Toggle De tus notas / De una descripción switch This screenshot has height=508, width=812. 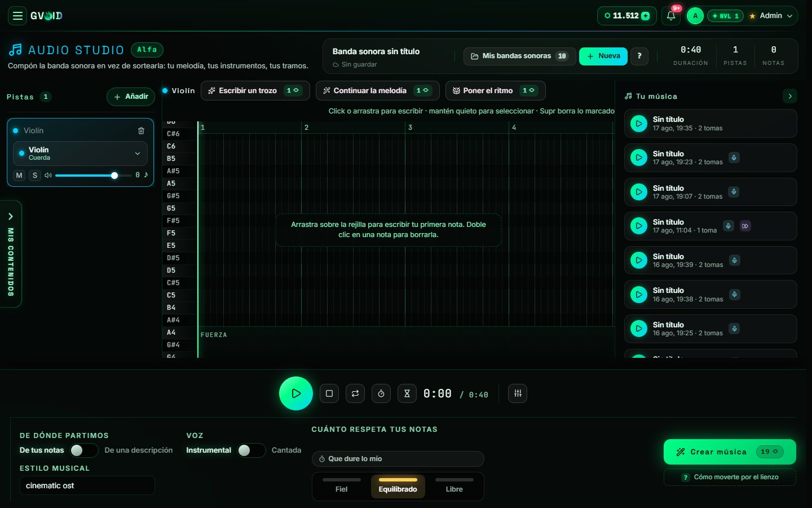coord(84,450)
